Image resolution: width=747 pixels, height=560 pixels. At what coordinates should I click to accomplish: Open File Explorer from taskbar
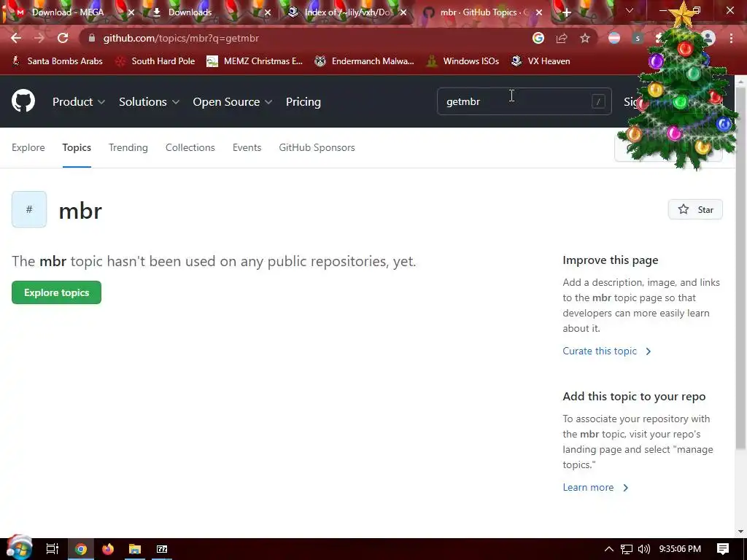[x=135, y=549]
